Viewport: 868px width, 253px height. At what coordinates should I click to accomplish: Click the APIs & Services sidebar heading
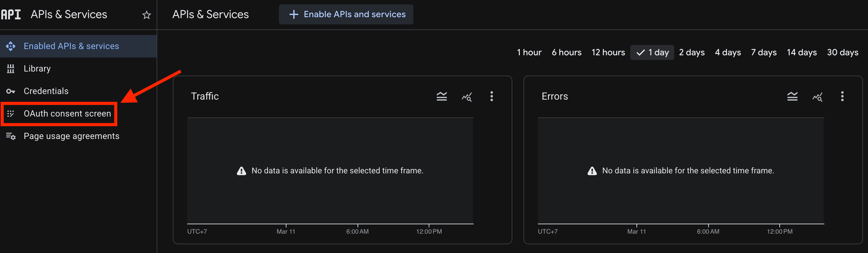click(69, 14)
